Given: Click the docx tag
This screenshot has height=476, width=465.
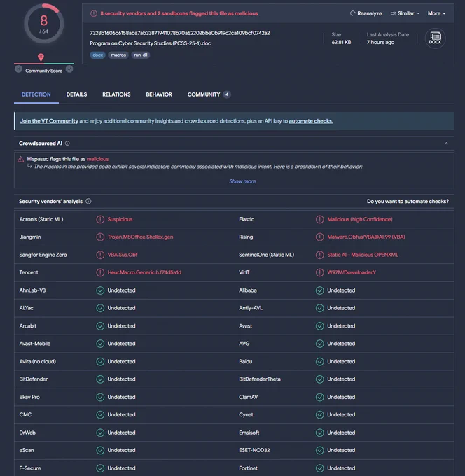Looking at the screenshot, I should (97, 55).
